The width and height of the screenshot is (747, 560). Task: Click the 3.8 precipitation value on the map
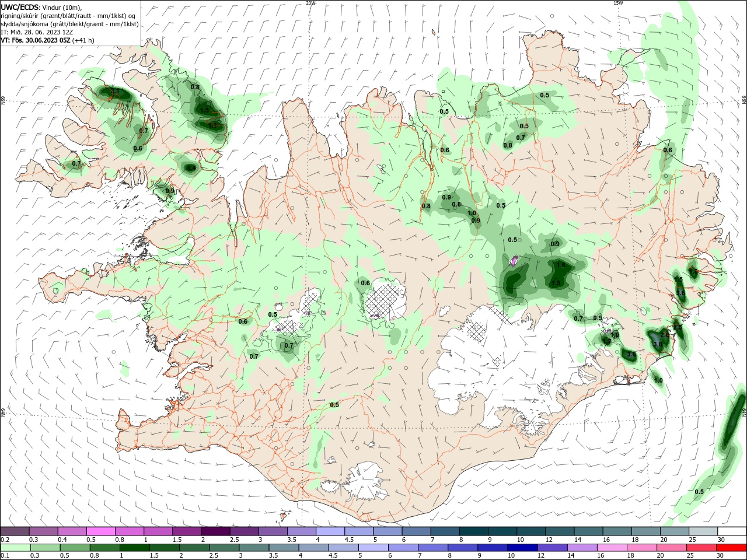pos(657,344)
